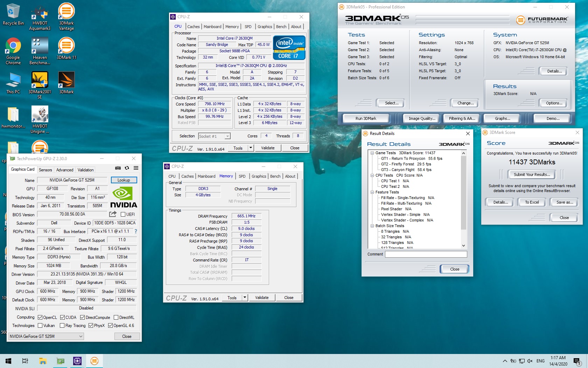The image size is (588, 368).
Task: Switch to GPU-Z taskbar icon
Action: tap(60, 361)
